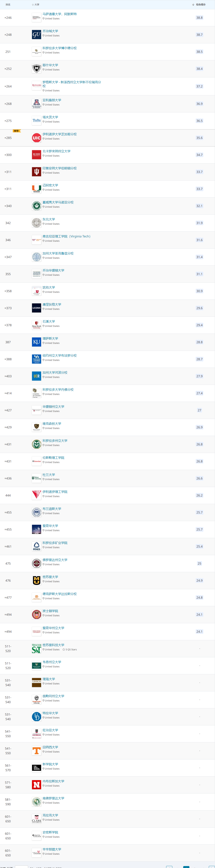
Task: Open 乔治华盛顿大学 link
Action: click(x=53, y=270)
